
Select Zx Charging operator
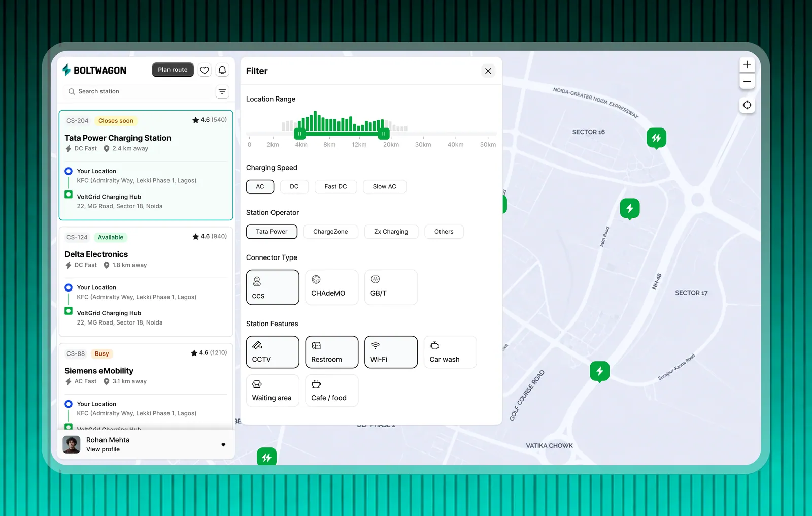[391, 232]
